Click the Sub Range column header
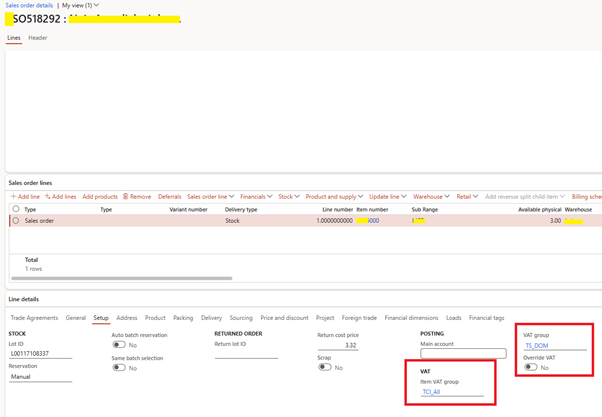 point(425,210)
